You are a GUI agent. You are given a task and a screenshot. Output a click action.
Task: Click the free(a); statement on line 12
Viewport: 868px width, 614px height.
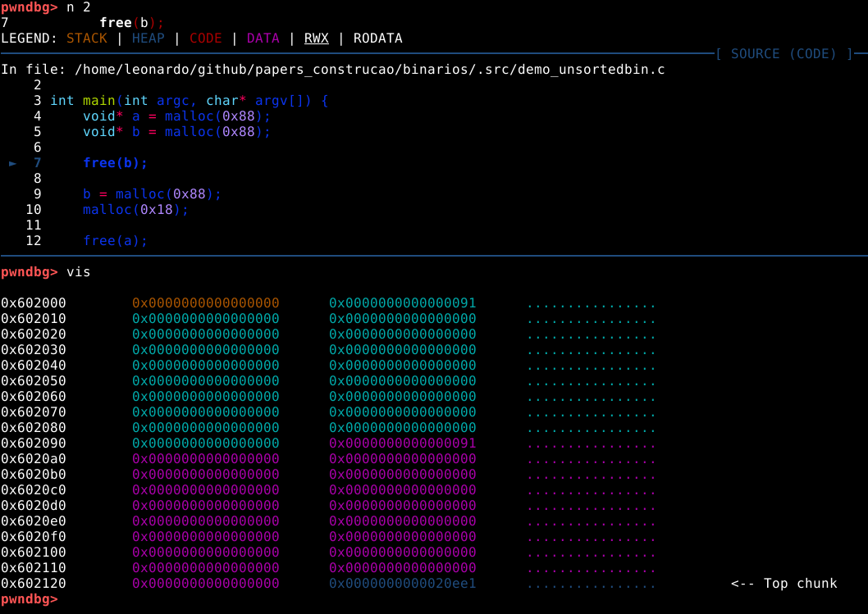115,241
